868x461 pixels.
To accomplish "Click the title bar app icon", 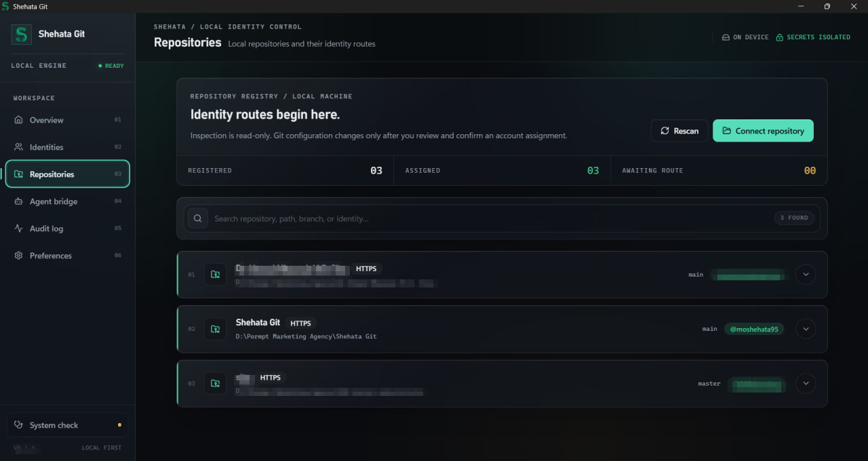I will point(5,6).
